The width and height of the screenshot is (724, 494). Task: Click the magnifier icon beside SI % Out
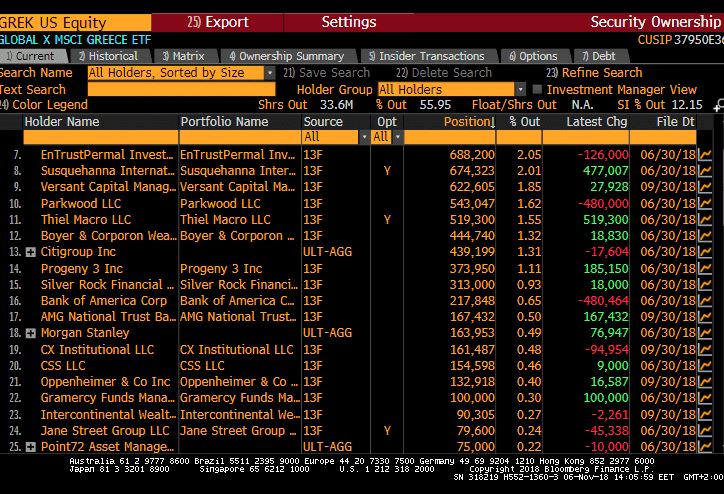(x=718, y=106)
